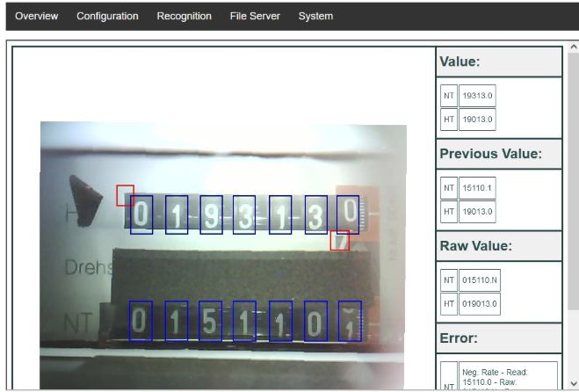Open the File Server menu
The width and height of the screenshot is (579, 392).
(255, 16)
